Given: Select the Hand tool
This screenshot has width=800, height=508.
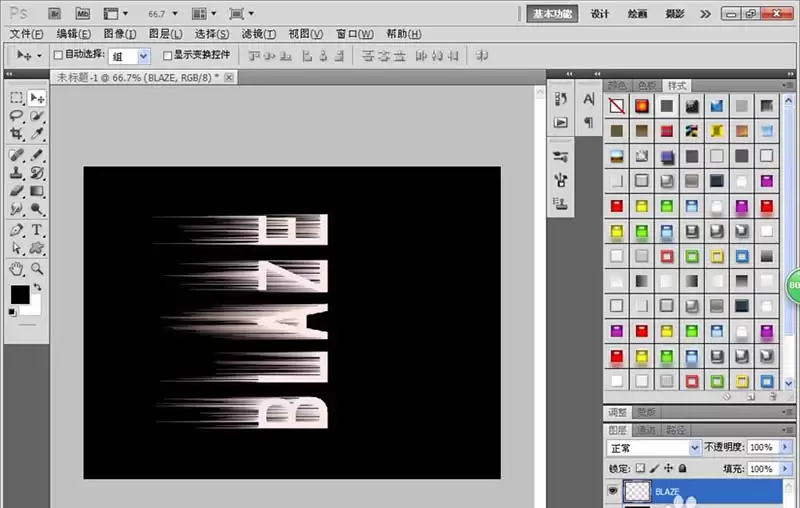Looking at the screenshot, I should pyautogui.click(x=17, y=269).
